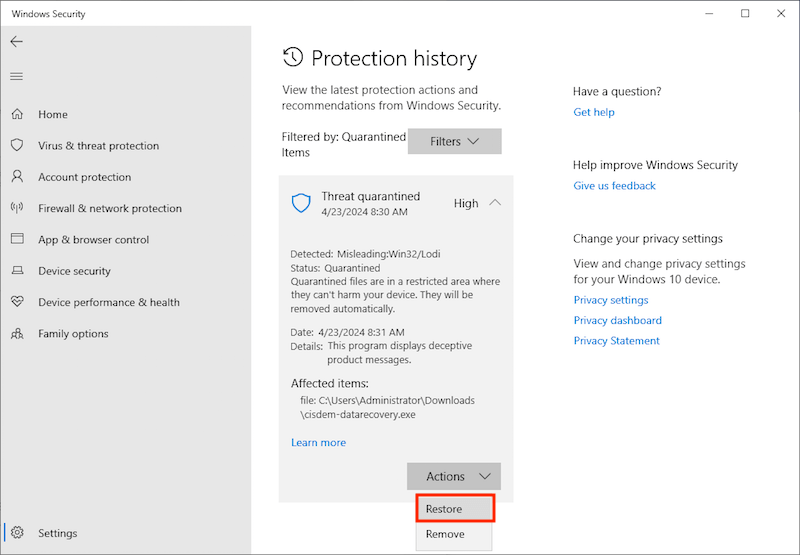Click the Device security laptop icon
Viewport: 800px width, 555px height.
click(x=17, y=270)
